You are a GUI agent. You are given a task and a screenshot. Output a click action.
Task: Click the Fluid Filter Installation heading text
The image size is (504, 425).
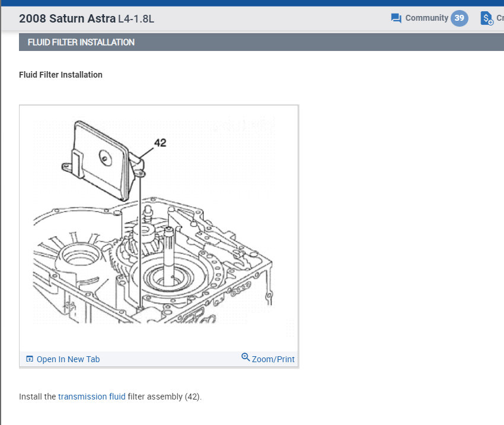[x=60, y=75]
